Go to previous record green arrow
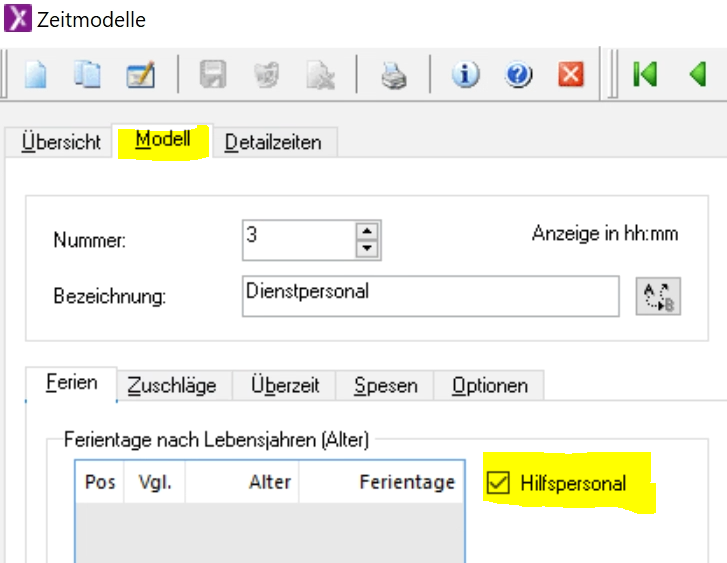The height and width of the screenshot is (563, 727). click(697, 75)
